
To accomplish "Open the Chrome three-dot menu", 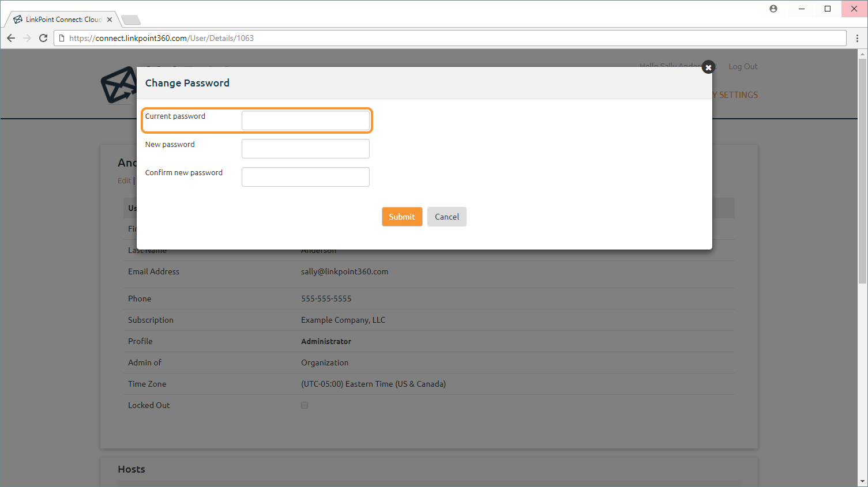I will click(x=857, y=38).
